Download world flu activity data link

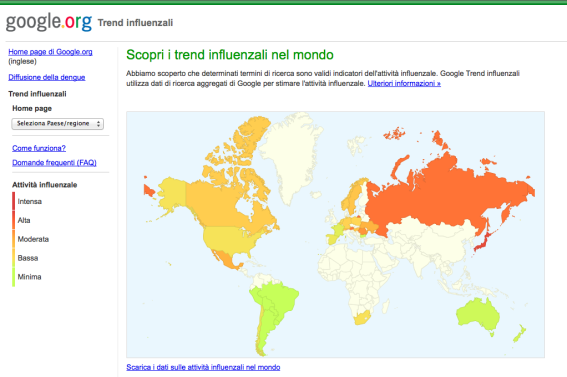point(203,367)
